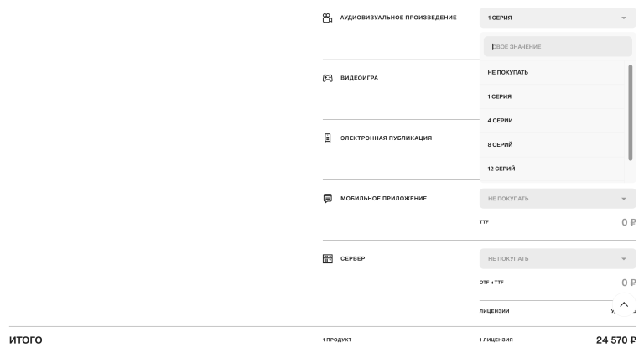
Task: Expand the server НЕ ПОКУПАТЬ dropdown
Action: coord(558,258)
